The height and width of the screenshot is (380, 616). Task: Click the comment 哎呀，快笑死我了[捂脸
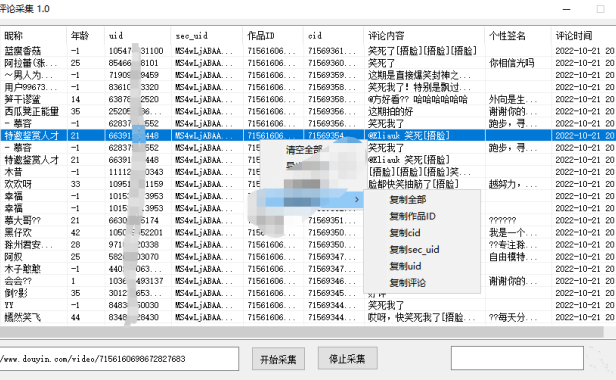coord(421,317)
